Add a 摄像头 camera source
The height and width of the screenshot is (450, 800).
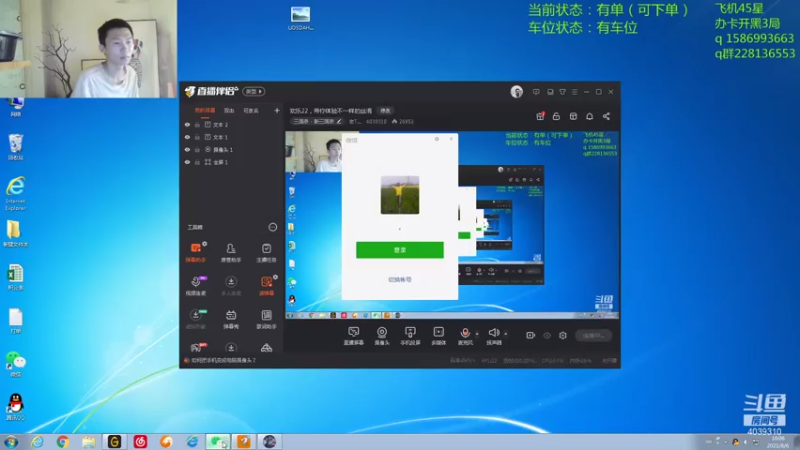coord(382,336)
